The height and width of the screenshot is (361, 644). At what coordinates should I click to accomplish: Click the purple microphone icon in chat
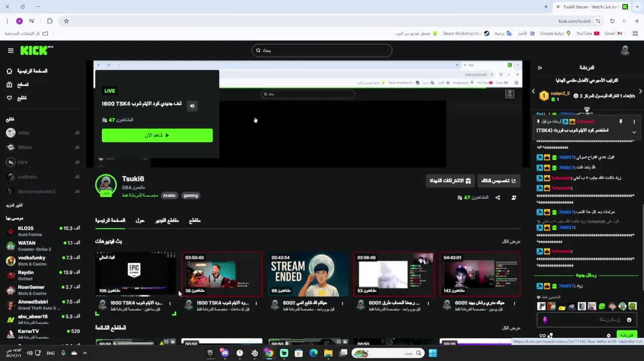545,320
